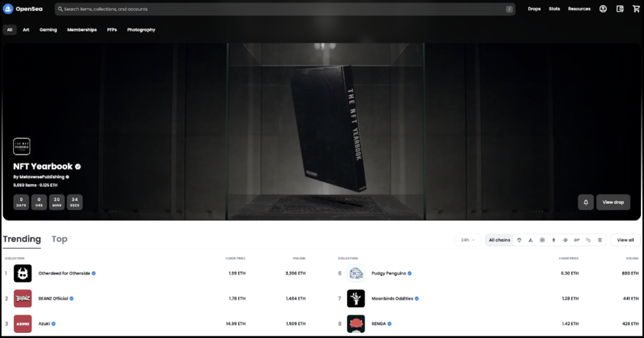644x338 pixels.
Task: Click the View drop button
Action: (613, 202)
